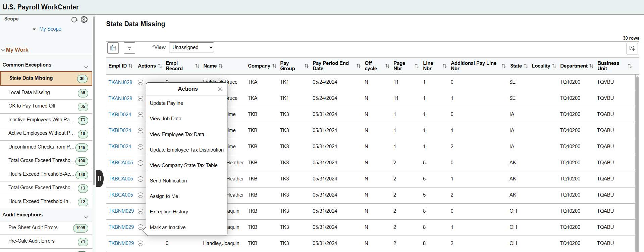Choose Send Notification action
644x252 pixels.
[168, 181]
